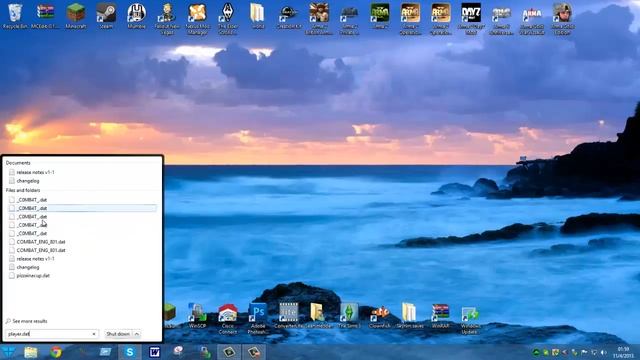Click the Files and folders section header
The width and height of the screenshot is (640, 360).
[x=23, y=190]
